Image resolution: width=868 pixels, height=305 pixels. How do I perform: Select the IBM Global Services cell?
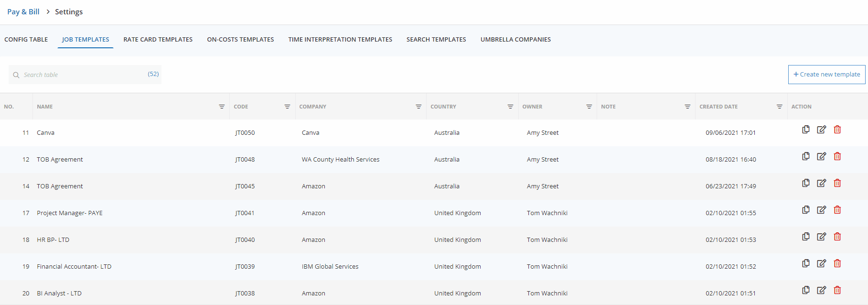point(330,267)
